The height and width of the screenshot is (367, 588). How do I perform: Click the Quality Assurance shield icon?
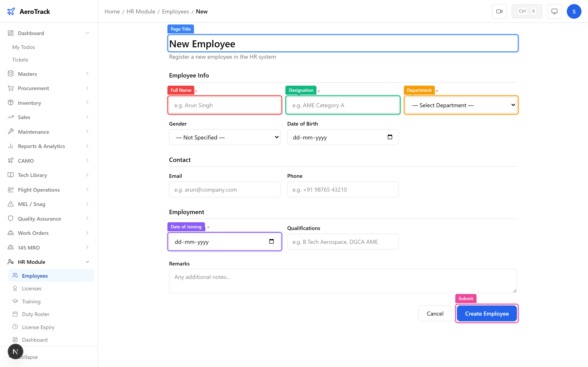pyautogui.click(x=10, y=218)
